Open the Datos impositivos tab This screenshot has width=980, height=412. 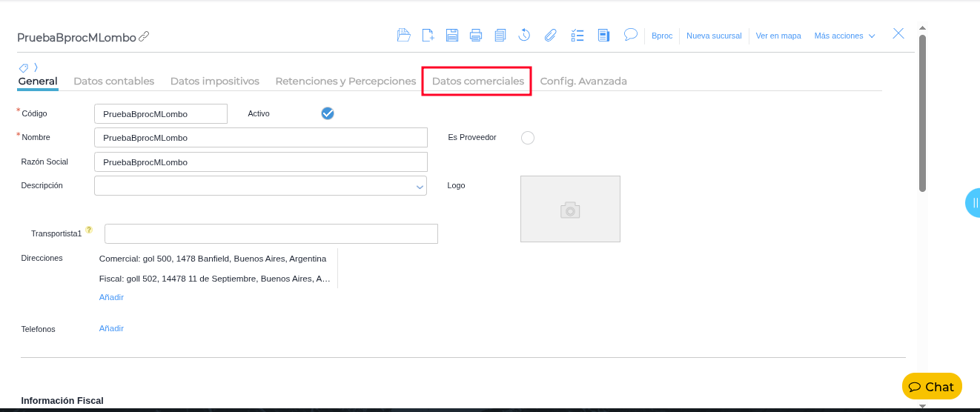(214, 81)
